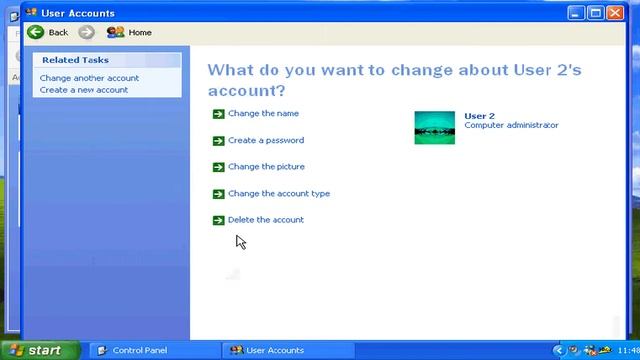The width and height of the screenshot is (640, 360).
Task: Minimize the User Accounts window
Action: 576,13
